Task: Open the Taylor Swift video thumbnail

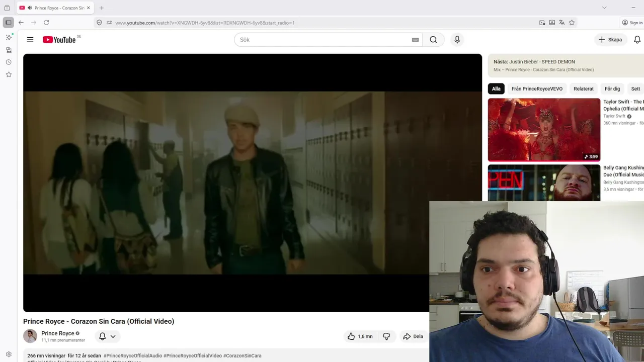Action: pos(544,130)
